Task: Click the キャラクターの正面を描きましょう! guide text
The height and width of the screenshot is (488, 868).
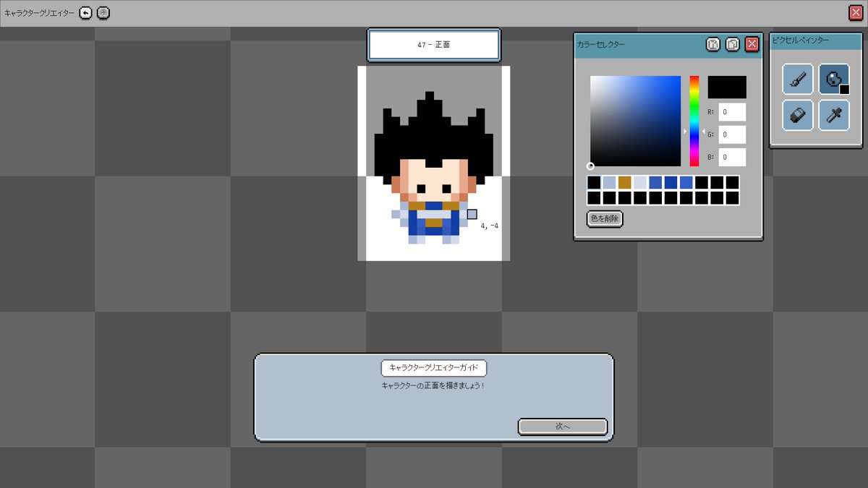Action: click(433, 386)
